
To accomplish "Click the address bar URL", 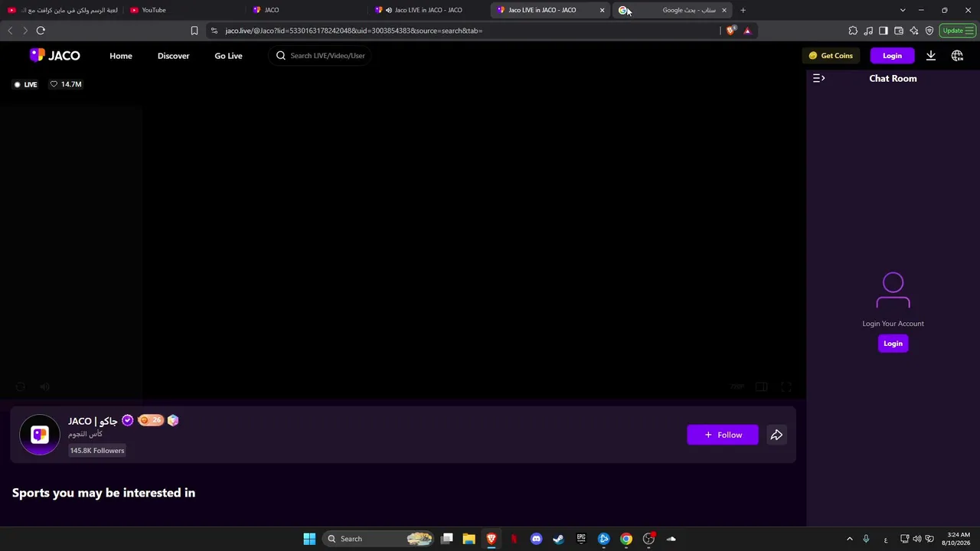I will click(354, 31).
